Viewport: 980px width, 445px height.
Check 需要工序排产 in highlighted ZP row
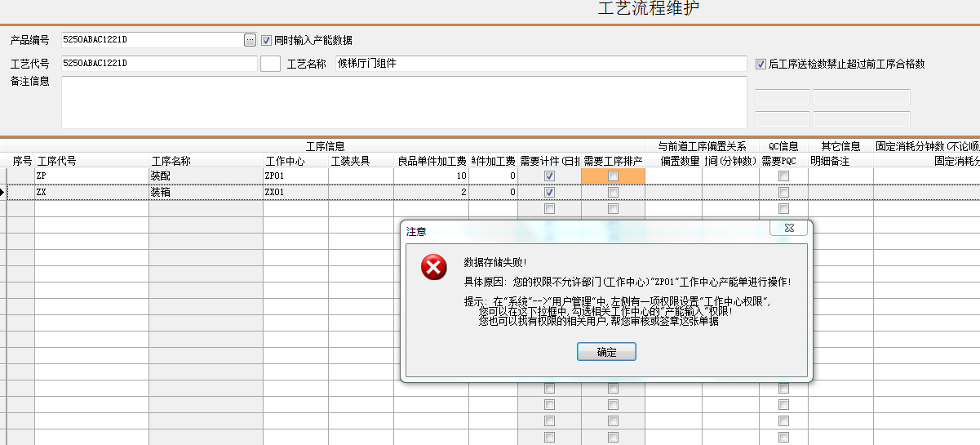(613, 176)
